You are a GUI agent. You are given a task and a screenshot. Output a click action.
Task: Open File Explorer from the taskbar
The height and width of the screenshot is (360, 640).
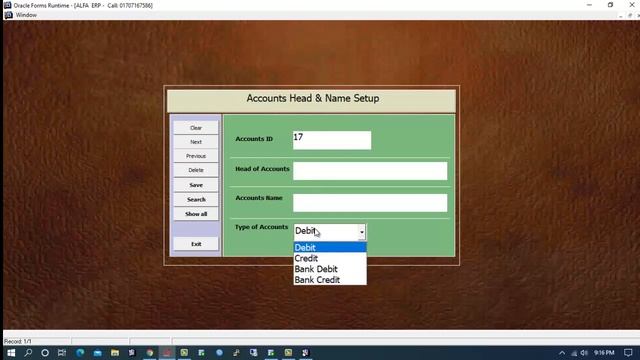(115, 353)
